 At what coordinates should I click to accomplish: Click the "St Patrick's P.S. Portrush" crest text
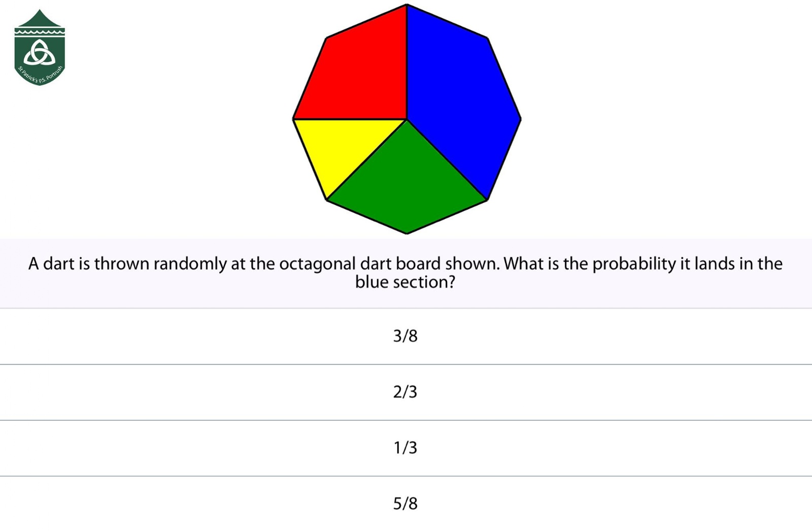click(40, 75)
